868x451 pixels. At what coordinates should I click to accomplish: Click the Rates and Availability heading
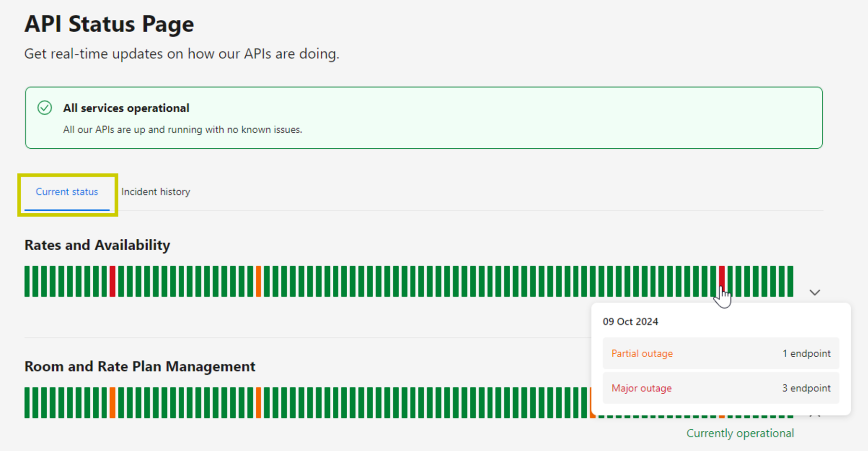click(x=97, y=245)
